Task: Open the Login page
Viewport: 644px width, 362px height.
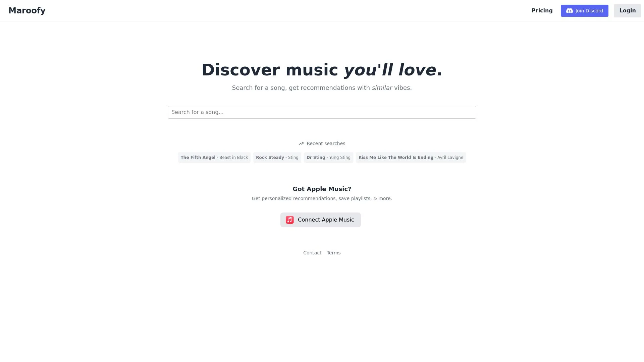Action: [x=627, y=11]
